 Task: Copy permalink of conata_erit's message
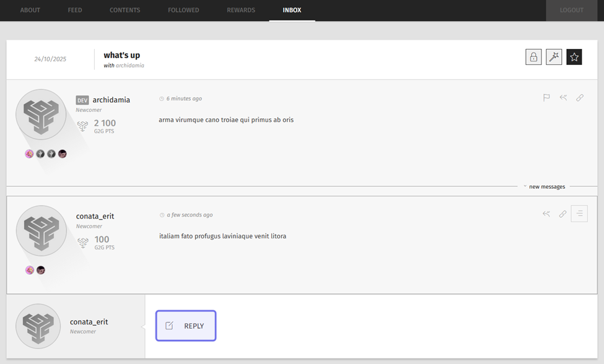pos(563,214)
